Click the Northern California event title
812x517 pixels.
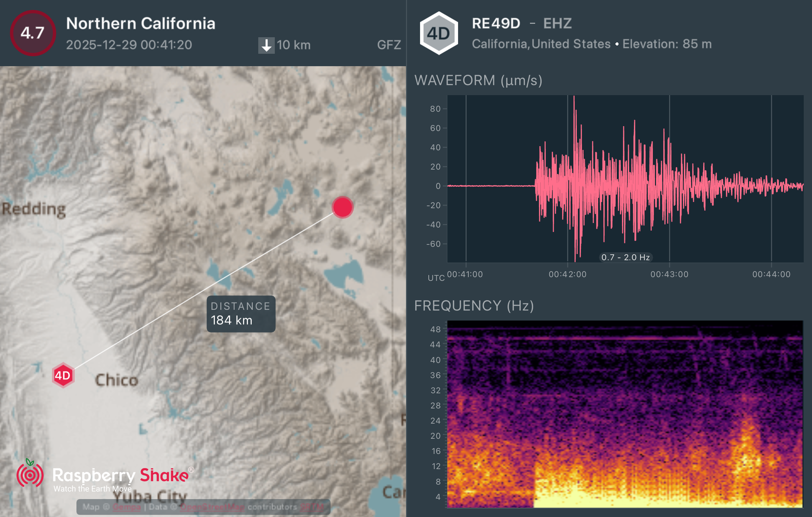[x=141, y=23]
